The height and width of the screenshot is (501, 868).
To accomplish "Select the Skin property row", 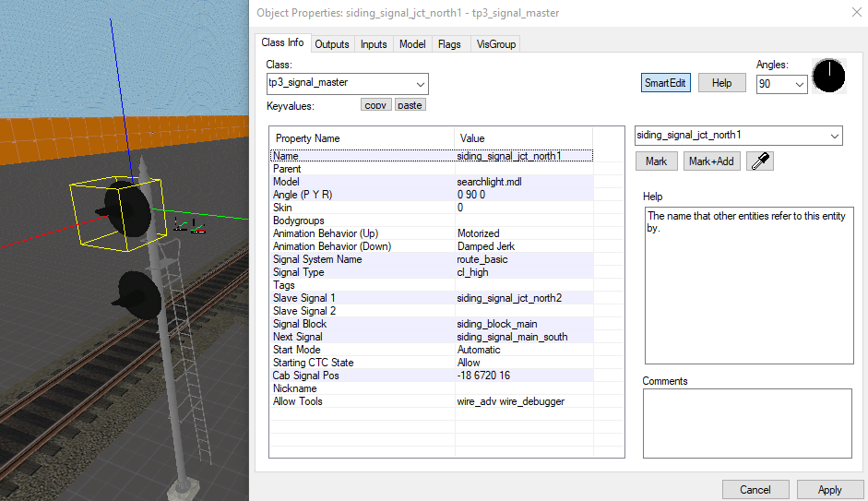I will [432, 208].
